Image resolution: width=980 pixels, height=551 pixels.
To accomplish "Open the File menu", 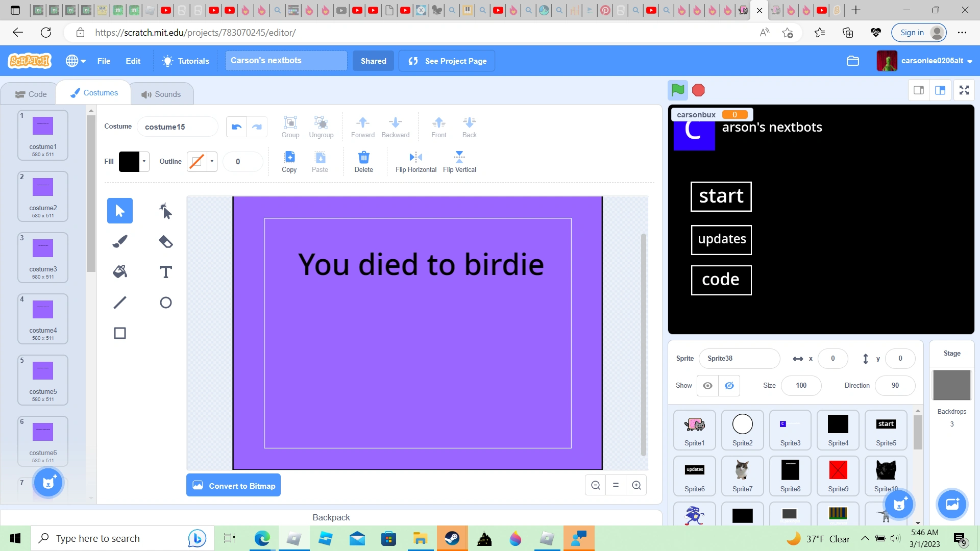I will click(104, 61).
